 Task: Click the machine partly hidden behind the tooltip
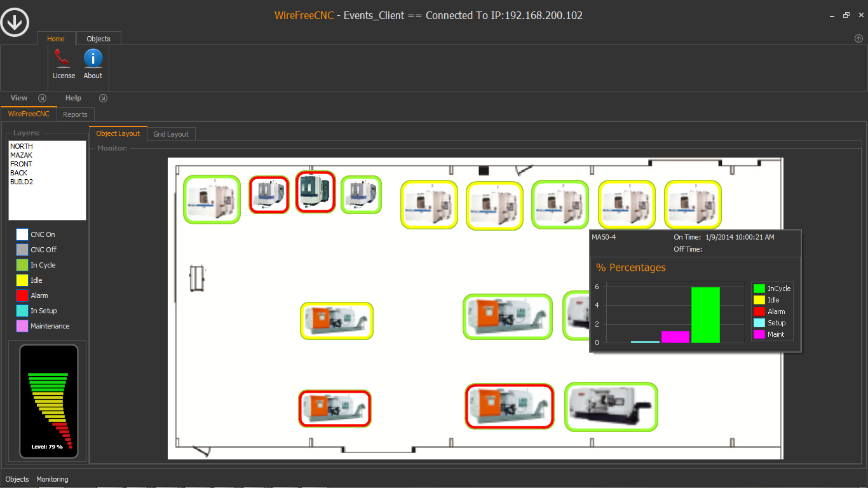(x=576, y=316)
